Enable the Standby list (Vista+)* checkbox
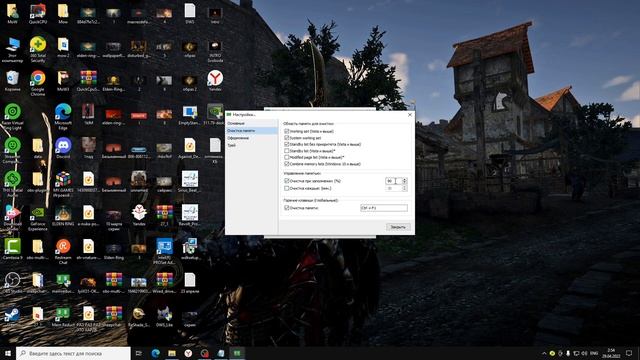640x360 pixels. coord(287,151)
